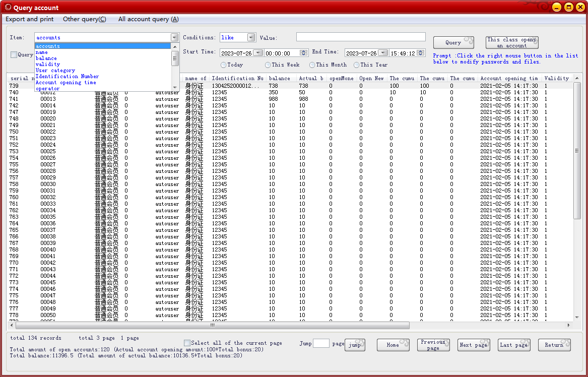Click the Query button
Image resolution: width=588 pixels, height=377 pixels.
(x=453, y=42)
